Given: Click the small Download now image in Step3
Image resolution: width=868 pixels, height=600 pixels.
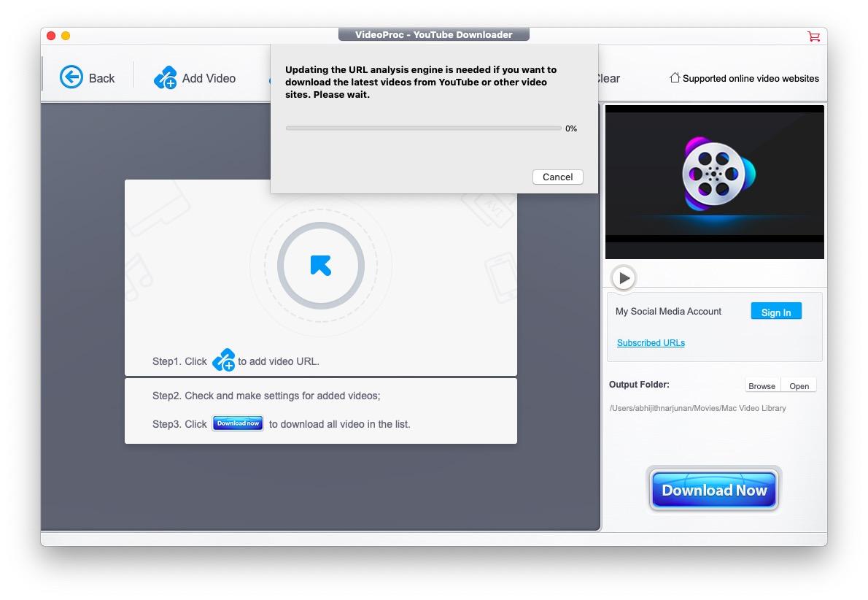Looking at the screenshot, I should 238,423.
